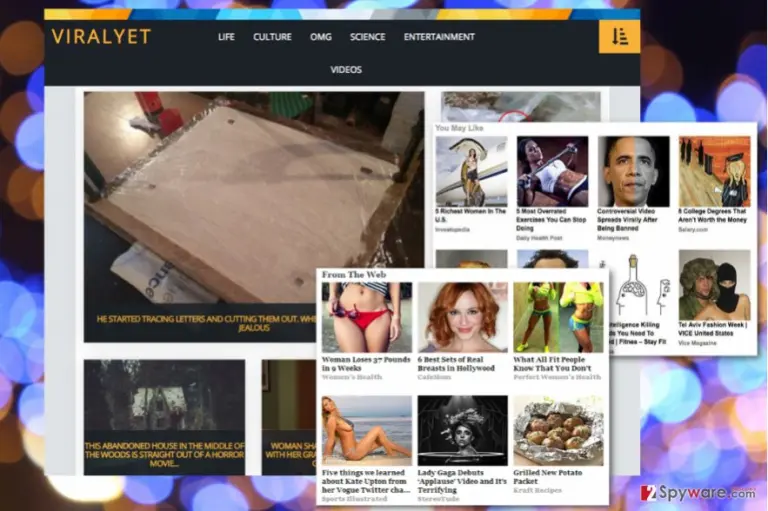Click the red bikini weight-loss ad thumbnail
This screenshot has width=768, height=511.
pos(367,317)
